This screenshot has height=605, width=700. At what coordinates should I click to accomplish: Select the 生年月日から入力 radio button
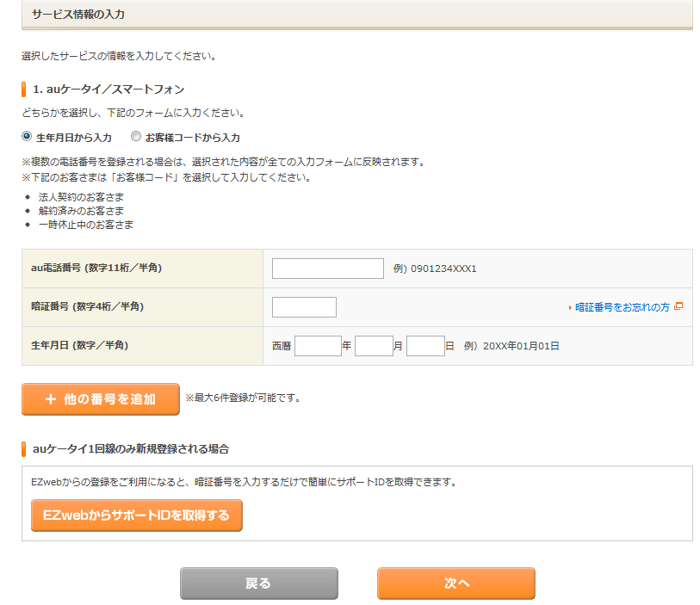point(27,137)
